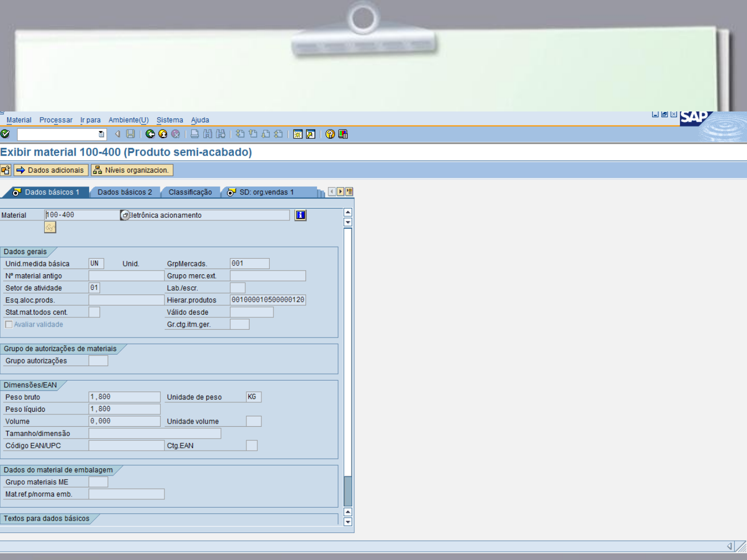
Task: Click the blue information icon beside the material description
Action: pos(300,215)
